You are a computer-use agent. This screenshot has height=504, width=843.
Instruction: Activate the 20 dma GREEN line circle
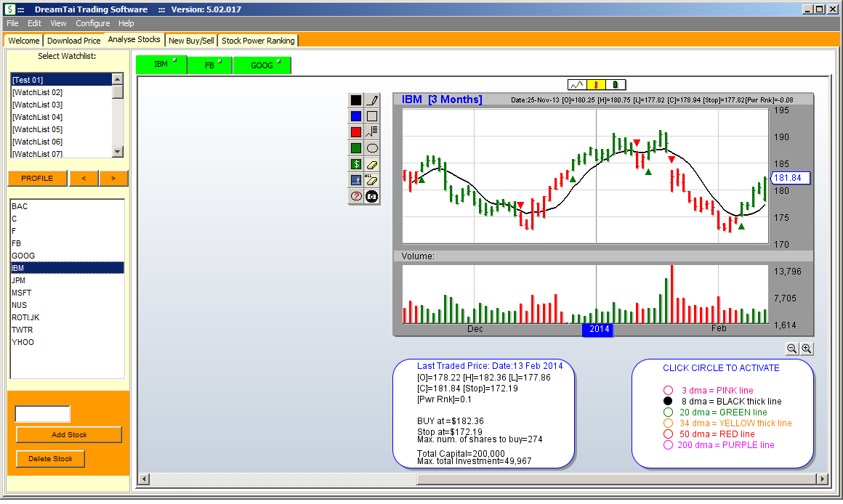(669, 412)
